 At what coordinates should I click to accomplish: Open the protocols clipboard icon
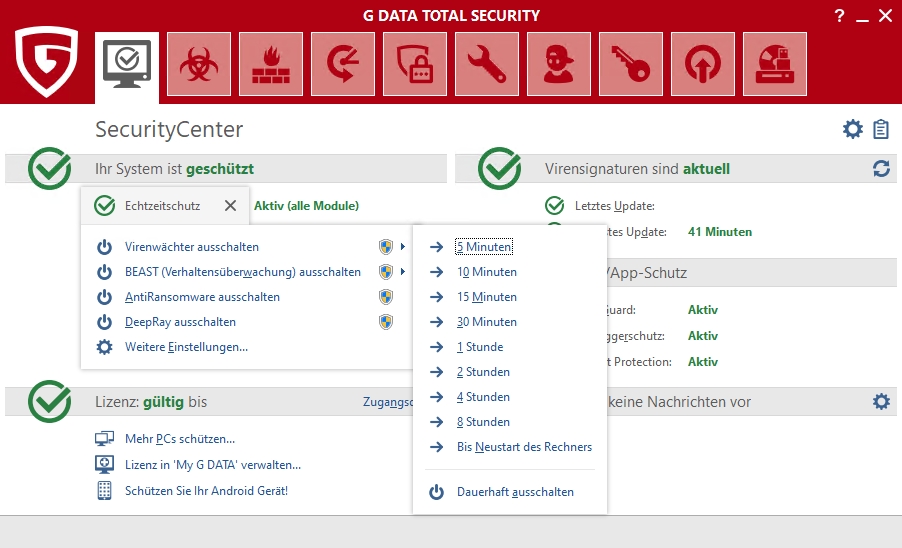click(881, 129)
